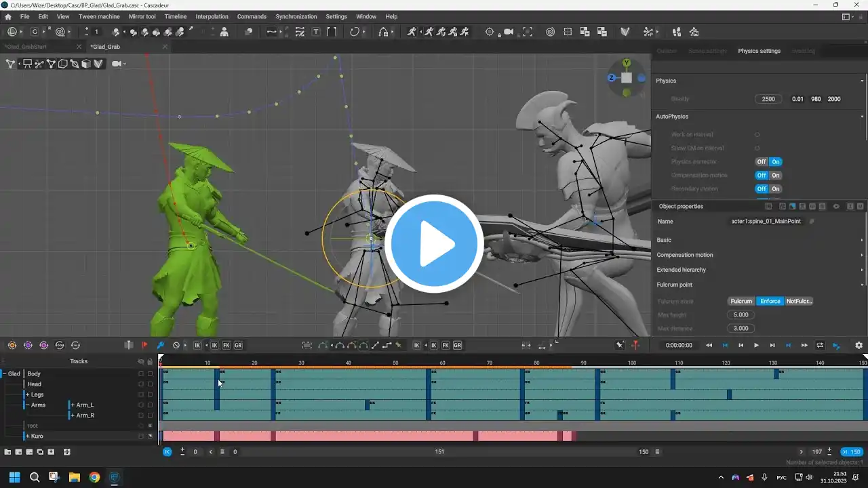
Task: Expand the Kuro track
Action: tap(27, 436)
